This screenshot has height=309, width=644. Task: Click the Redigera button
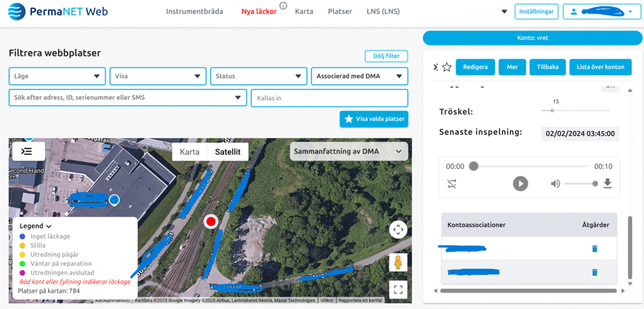point(475,67)
